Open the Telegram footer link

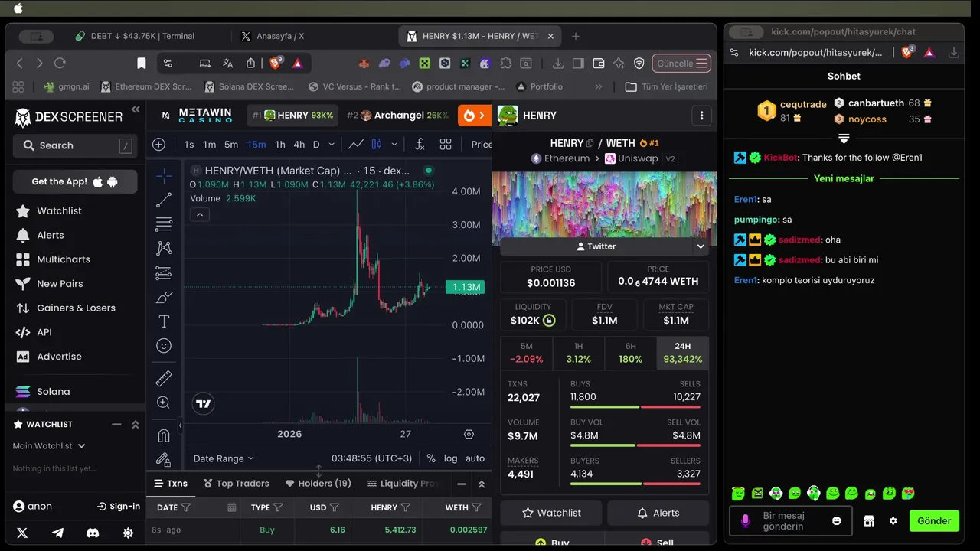[57, 533]
